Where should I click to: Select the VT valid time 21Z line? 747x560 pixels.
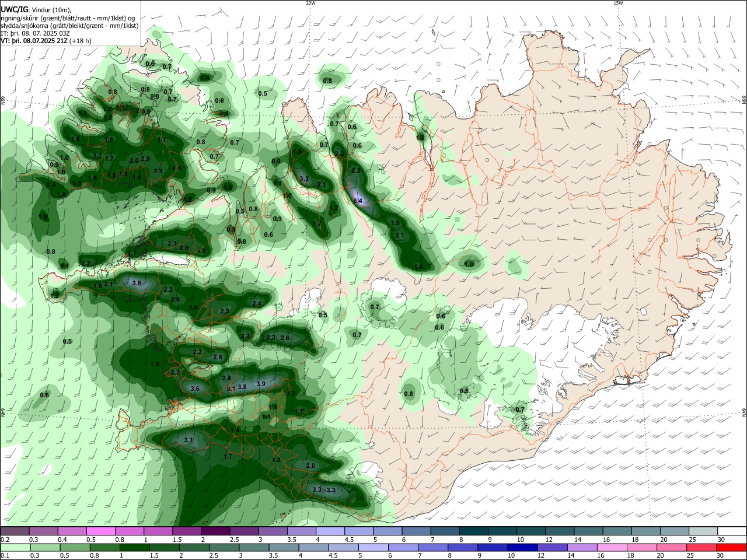coord(46,41)
